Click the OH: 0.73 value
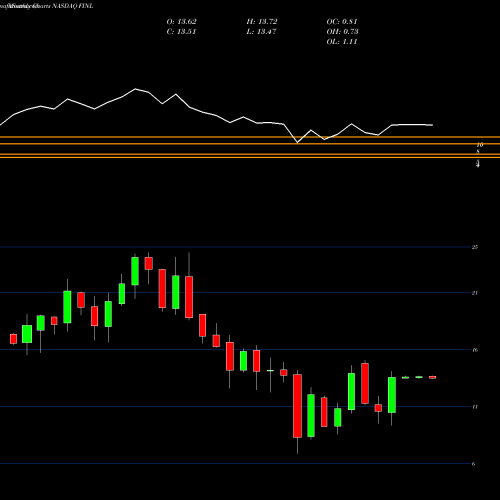 click(342, 32)
